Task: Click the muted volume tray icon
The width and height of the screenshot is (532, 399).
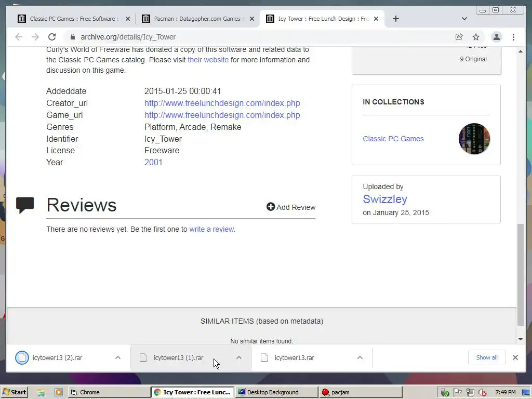Action: tap(482, 393)
